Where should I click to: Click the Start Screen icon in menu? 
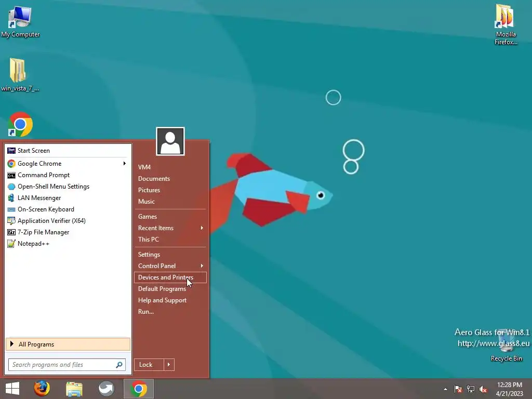coord(11,151)
